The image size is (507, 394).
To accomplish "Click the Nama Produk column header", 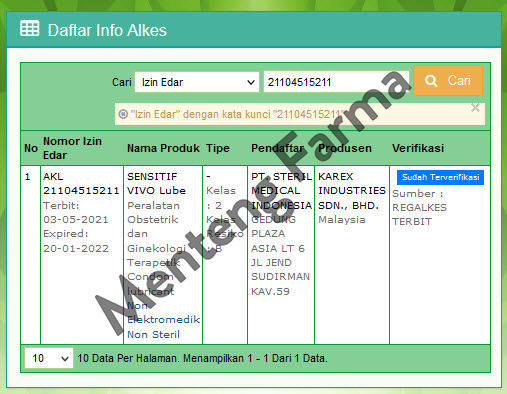I will 163,148.
